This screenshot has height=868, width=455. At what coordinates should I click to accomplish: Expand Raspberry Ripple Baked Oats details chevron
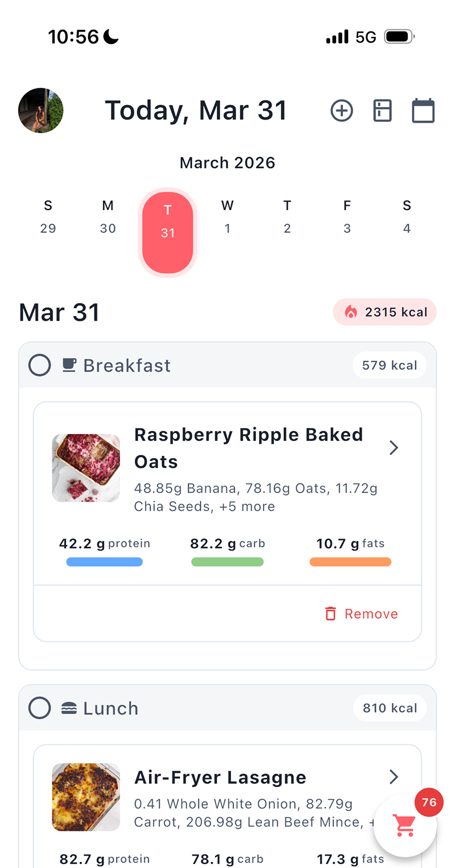click(x=393, y=447)
